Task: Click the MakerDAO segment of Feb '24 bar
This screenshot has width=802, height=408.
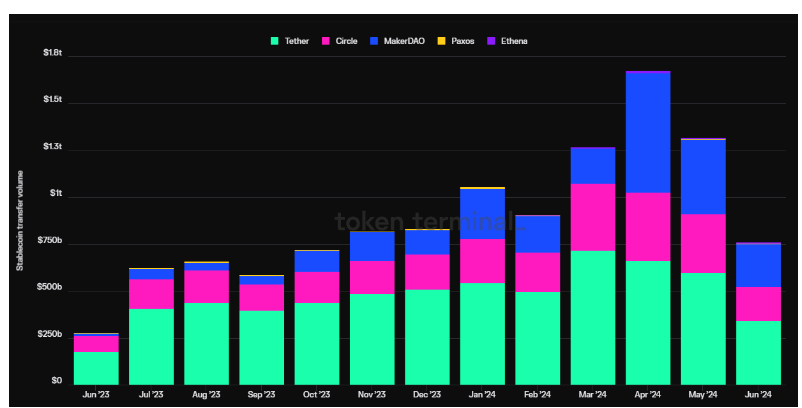Action: coord(538,234)
